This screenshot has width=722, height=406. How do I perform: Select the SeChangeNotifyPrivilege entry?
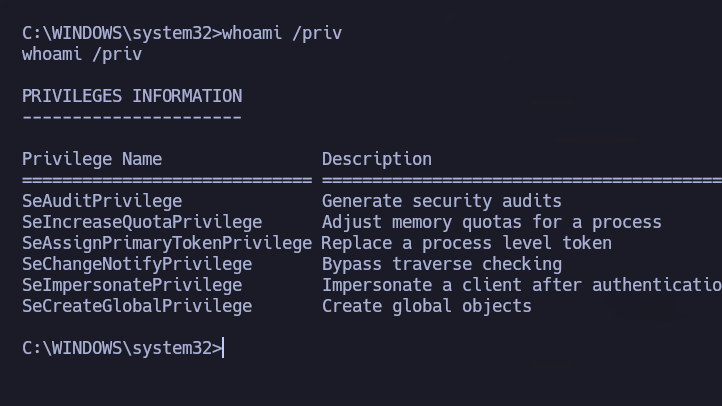pyautogui.click(x=137, y=264)
